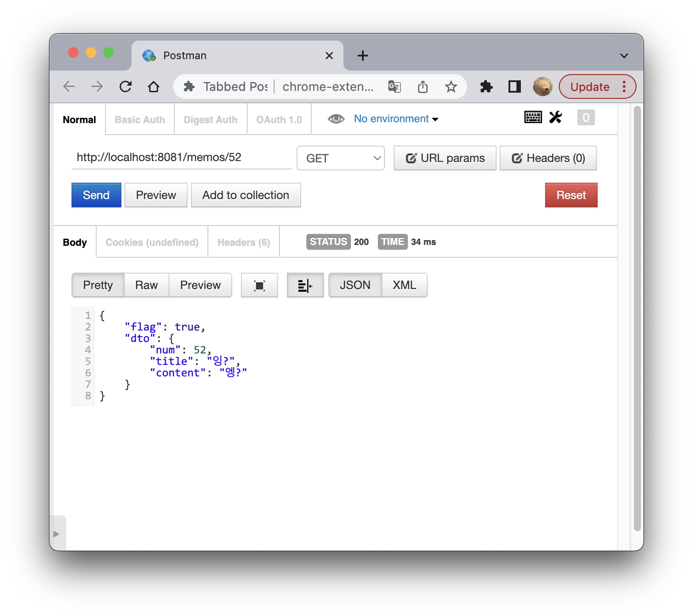693x616 pixels.
Task: Click the red Reset button
Action: 571,195
